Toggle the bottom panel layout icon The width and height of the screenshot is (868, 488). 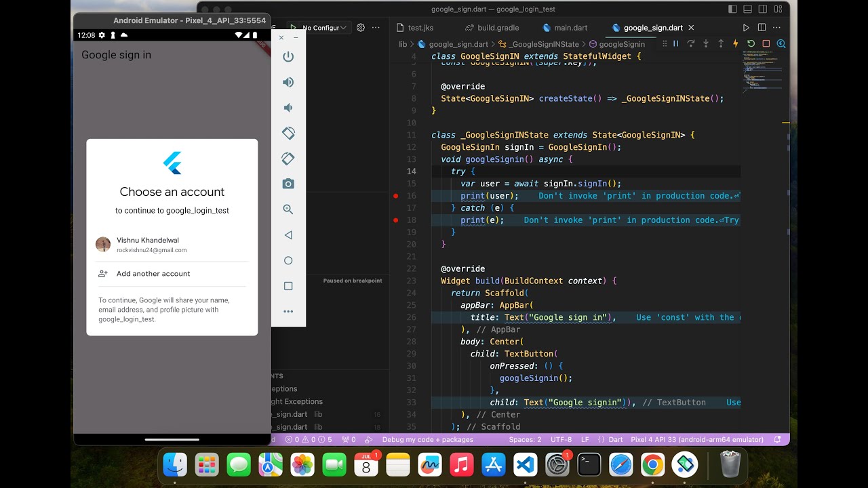(747, 9)
